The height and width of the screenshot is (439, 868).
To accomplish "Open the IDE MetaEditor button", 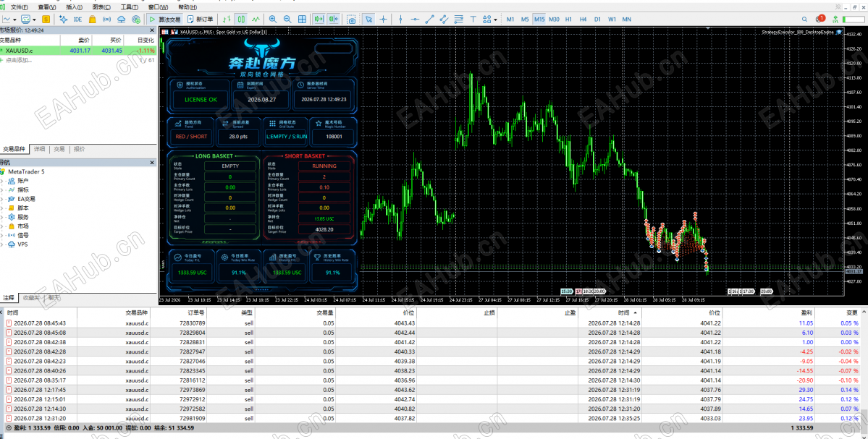I will [x=77, y=20].
